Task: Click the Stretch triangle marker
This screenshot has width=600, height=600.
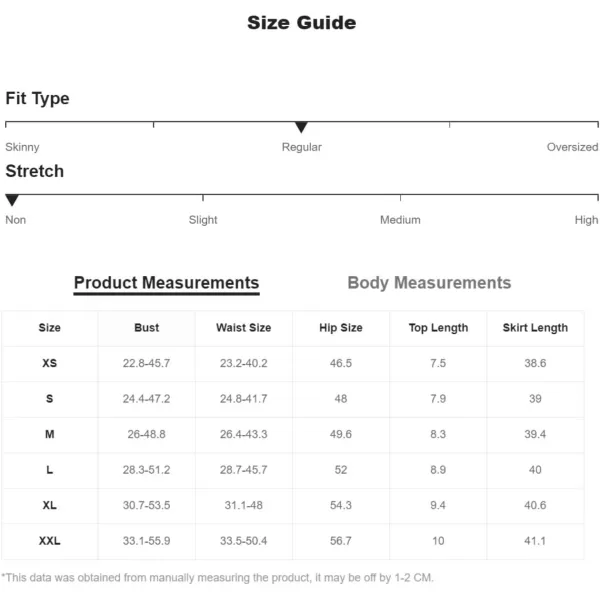Action: [12, 200]
